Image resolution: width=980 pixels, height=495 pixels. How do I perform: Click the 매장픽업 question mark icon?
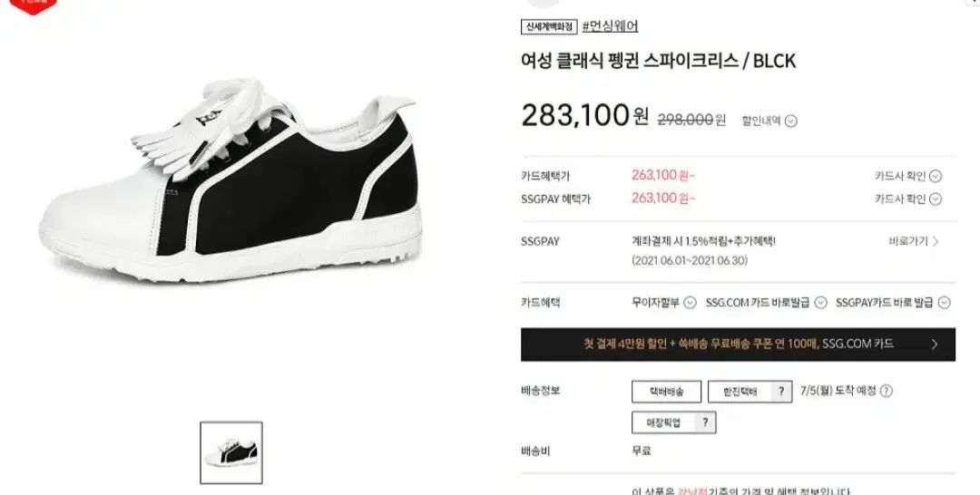click(705, 422)
